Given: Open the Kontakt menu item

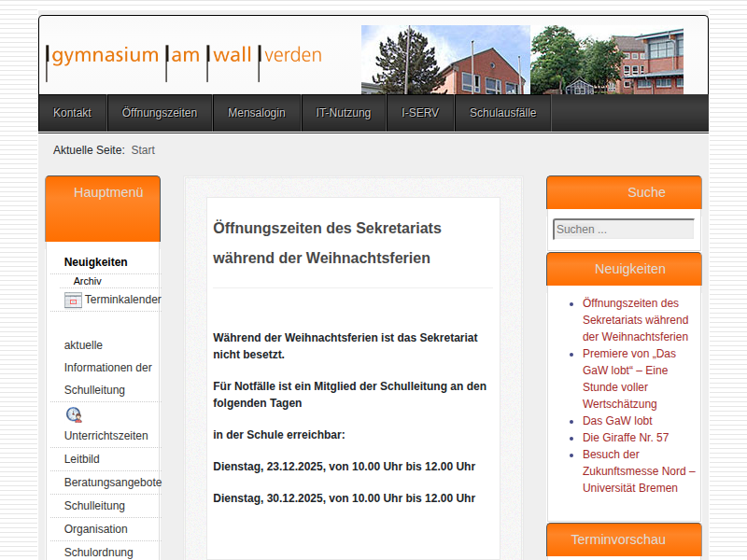Looking at the screenshot, I should point(72,113).
